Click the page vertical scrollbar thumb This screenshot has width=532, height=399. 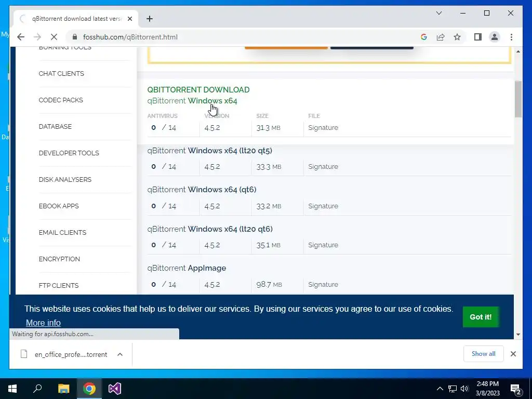[518, 99]
